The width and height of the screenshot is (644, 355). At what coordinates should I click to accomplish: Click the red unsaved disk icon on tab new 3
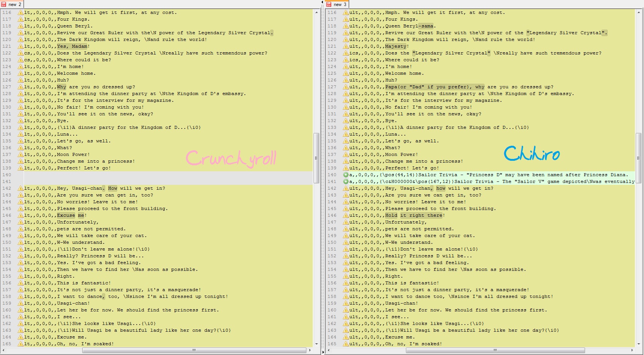point(329,5)
